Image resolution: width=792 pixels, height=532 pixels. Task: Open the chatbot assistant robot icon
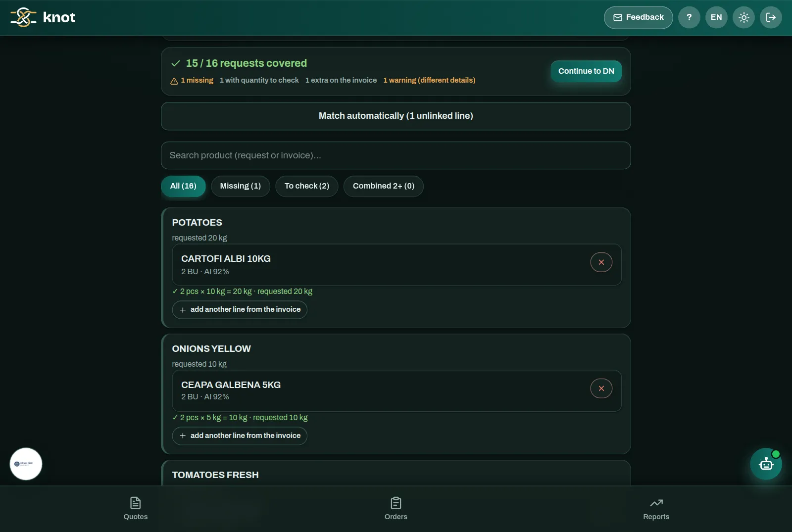tap(766, 464)
